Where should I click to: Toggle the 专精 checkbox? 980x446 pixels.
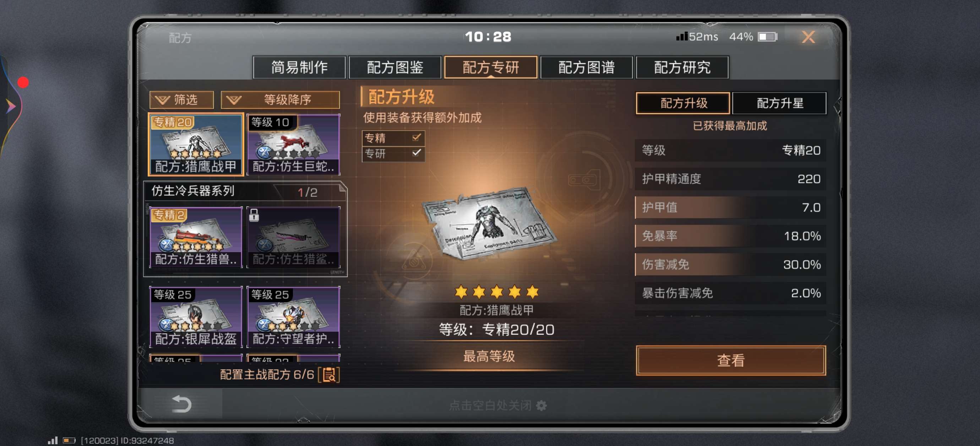tap(416, 137)
